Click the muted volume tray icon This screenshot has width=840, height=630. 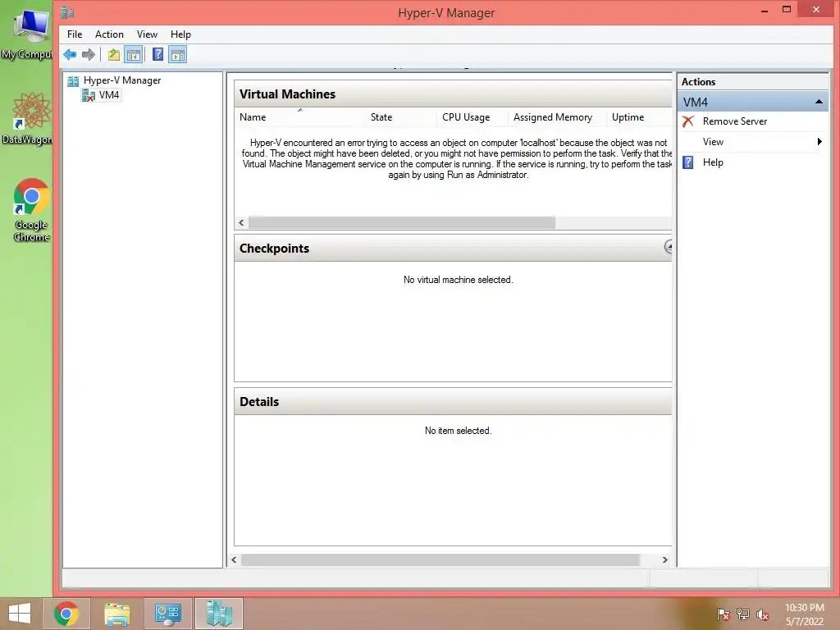[x=763, y=614]
